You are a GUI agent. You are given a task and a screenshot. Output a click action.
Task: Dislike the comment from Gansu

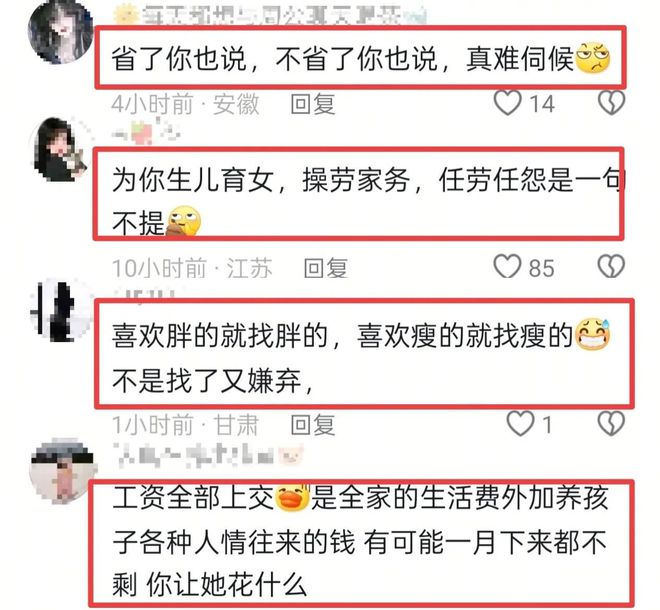click(x=611, y=424)
